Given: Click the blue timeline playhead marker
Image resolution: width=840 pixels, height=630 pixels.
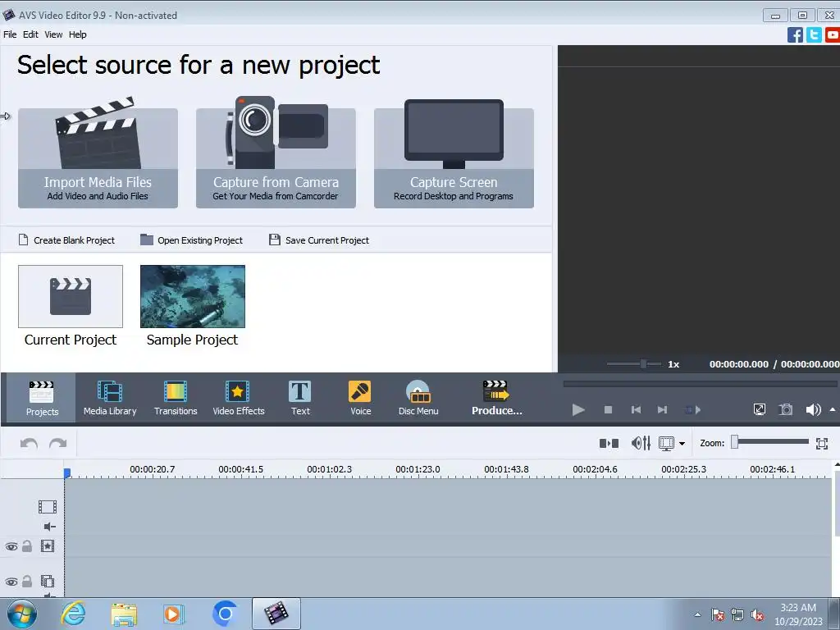Looking at the screenshot, I should tap(67, 473).
